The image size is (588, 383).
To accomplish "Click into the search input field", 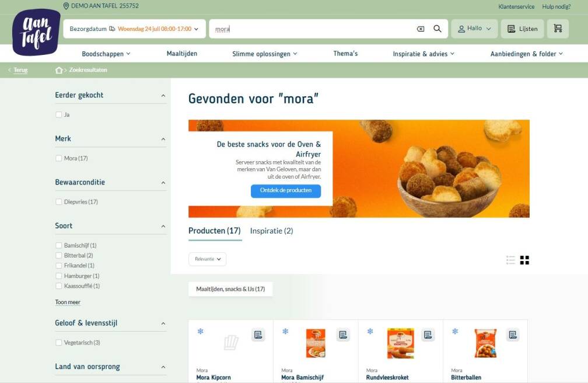I will [313, 29].
